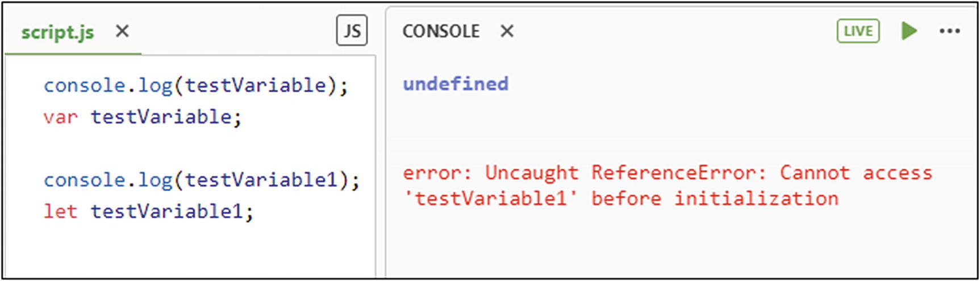
Task: Place cursor on console.log(testVariable) line
Action: (195, 85)
